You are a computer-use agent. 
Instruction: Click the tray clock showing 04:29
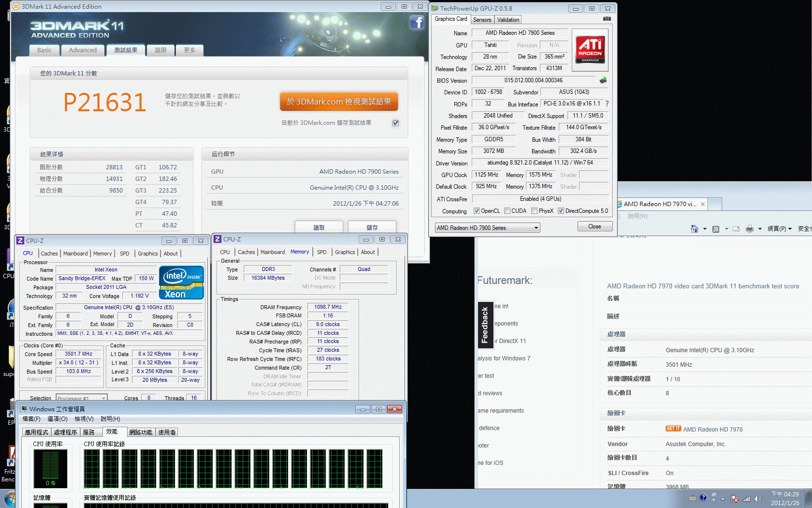point(785,498)
